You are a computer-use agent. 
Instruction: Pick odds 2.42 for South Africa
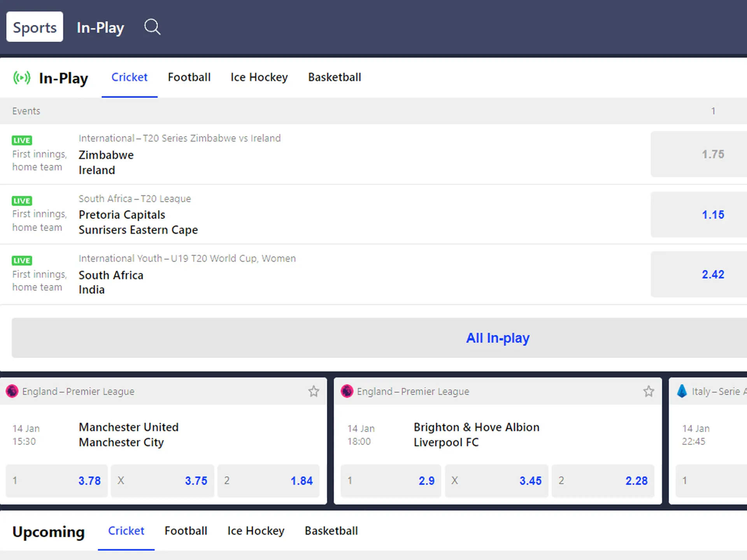tap(699, 274)
